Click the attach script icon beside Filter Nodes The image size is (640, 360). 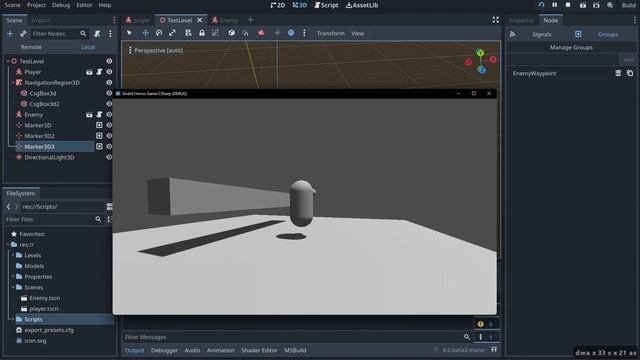pyautogui.click(x=97, y=34)
